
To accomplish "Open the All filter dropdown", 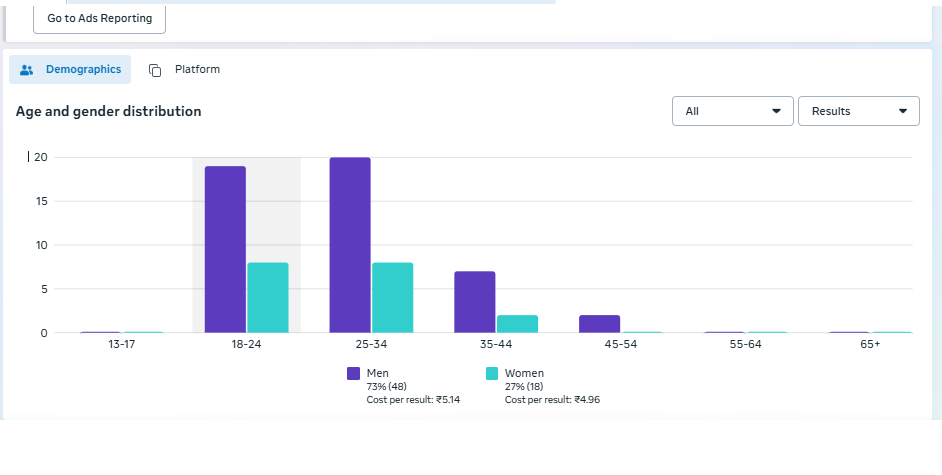I will [732, 111].
